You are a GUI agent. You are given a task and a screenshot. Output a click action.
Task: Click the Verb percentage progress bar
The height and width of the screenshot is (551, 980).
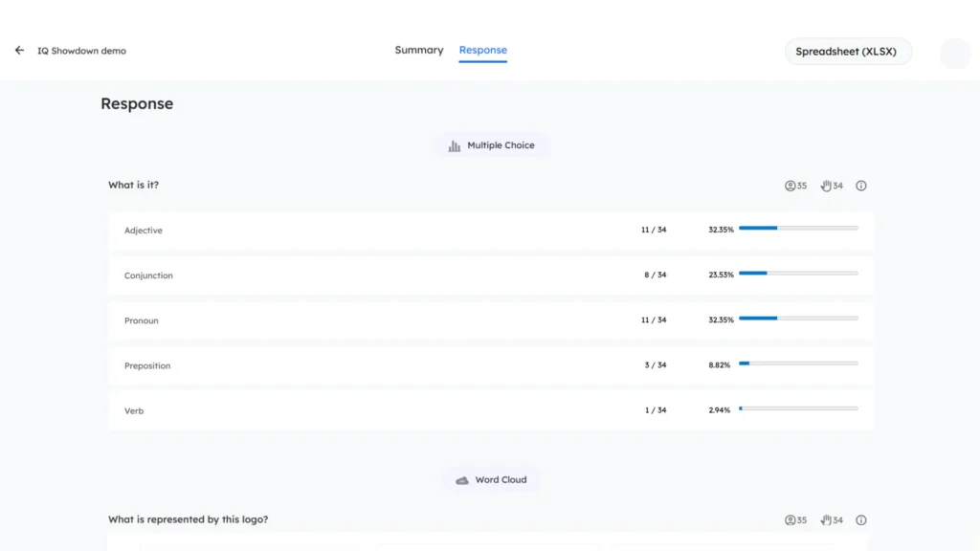pos(798,408)
